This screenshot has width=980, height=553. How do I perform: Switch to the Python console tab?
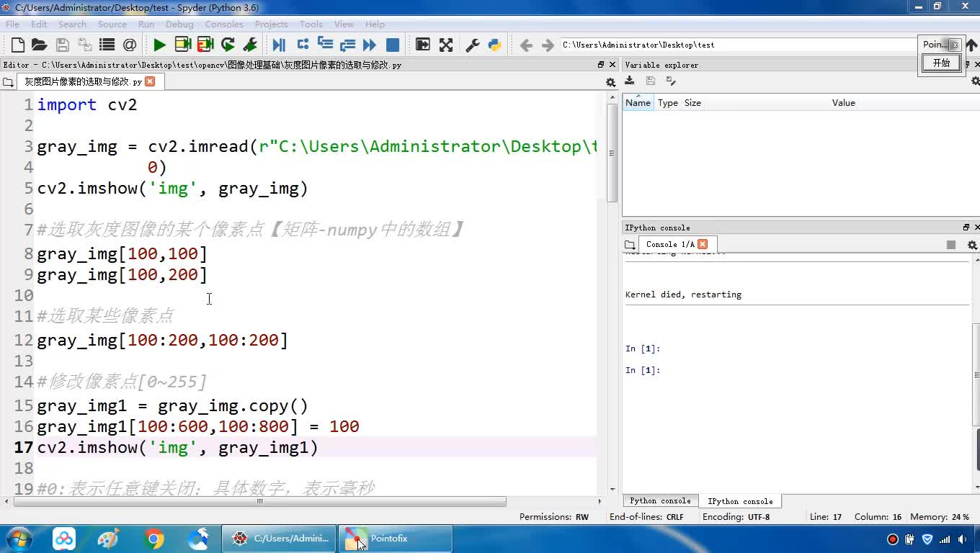pos(659,501)
